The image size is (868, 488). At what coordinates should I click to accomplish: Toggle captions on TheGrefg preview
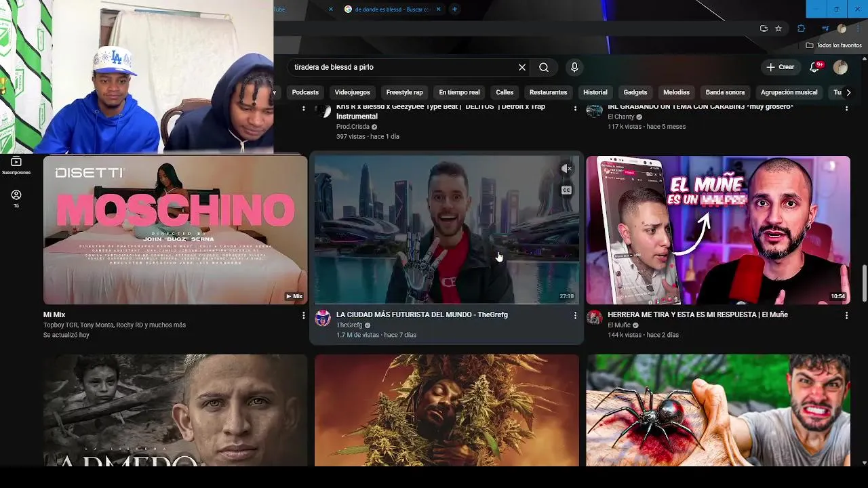tap(566, 190)
